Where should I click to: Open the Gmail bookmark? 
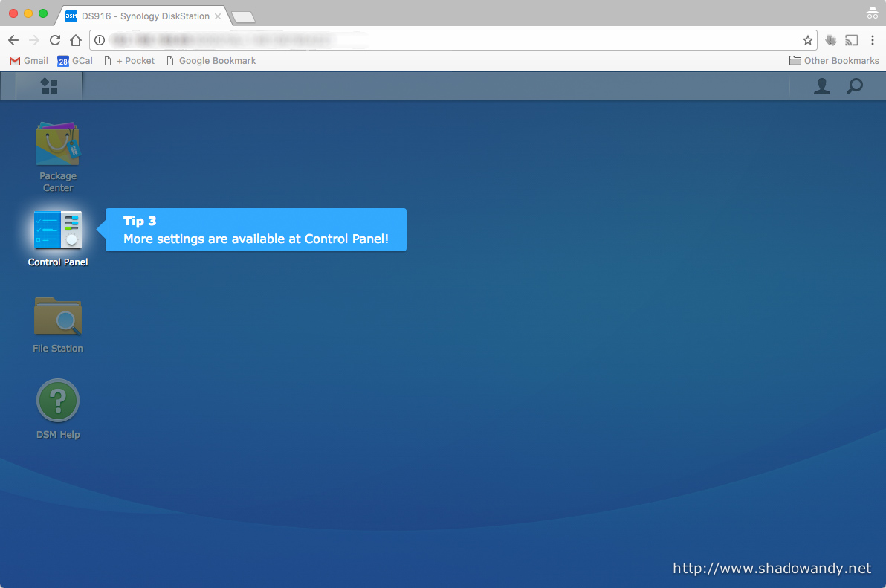pyautogui.click(x=29, y=60)
